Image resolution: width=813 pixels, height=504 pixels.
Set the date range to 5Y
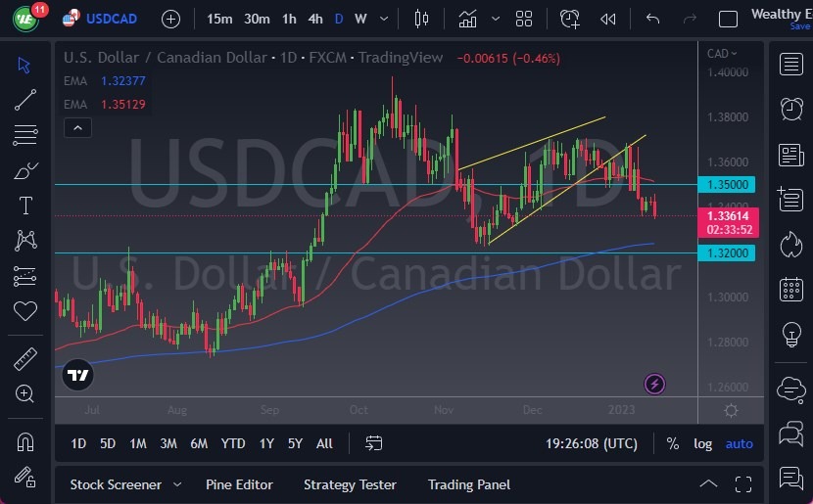point(295,443)
